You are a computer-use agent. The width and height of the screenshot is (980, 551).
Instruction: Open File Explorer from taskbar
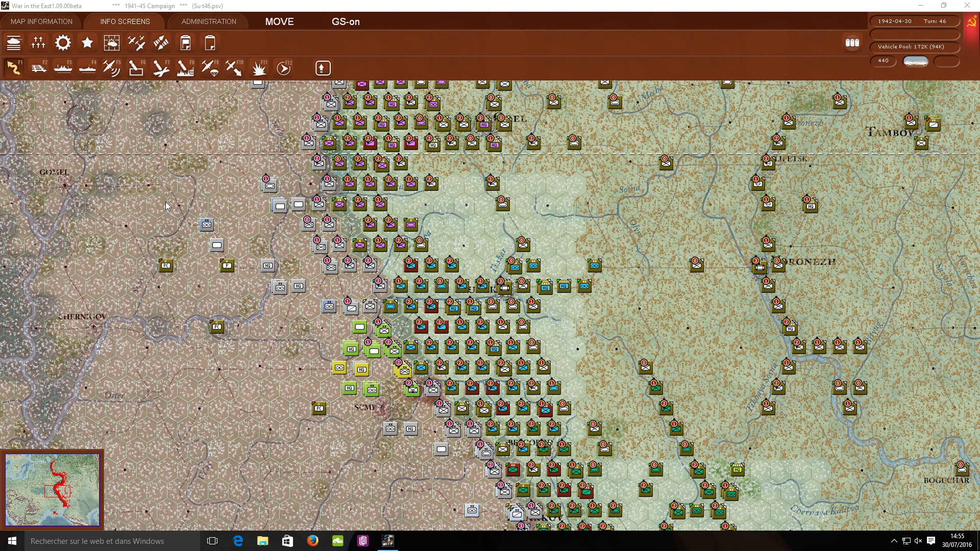[262, 541]
